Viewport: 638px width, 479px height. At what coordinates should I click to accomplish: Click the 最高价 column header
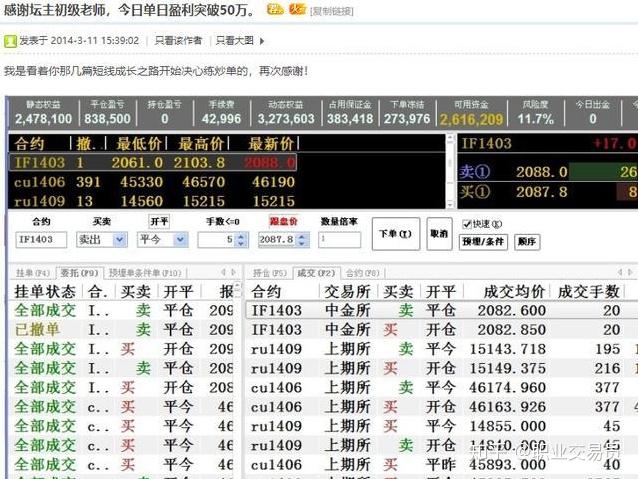pos(201,144)
